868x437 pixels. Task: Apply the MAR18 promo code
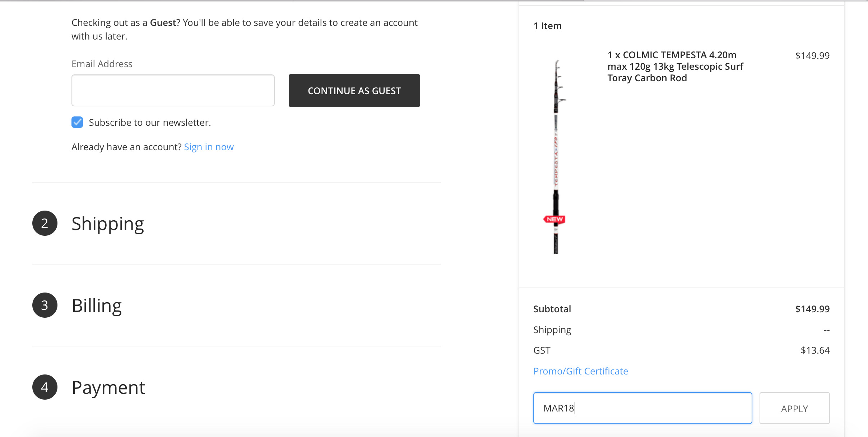(x=794, y=408)
